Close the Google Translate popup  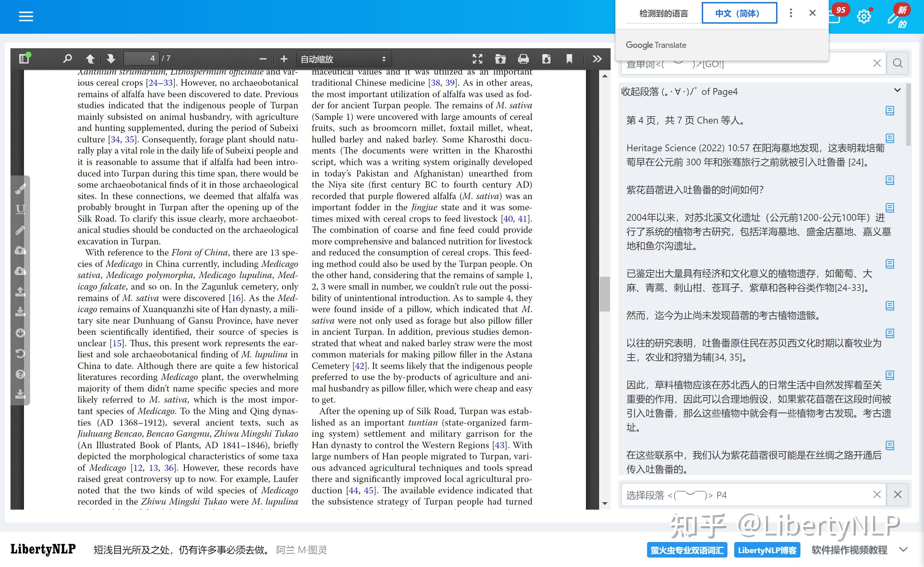coord(813,13)
